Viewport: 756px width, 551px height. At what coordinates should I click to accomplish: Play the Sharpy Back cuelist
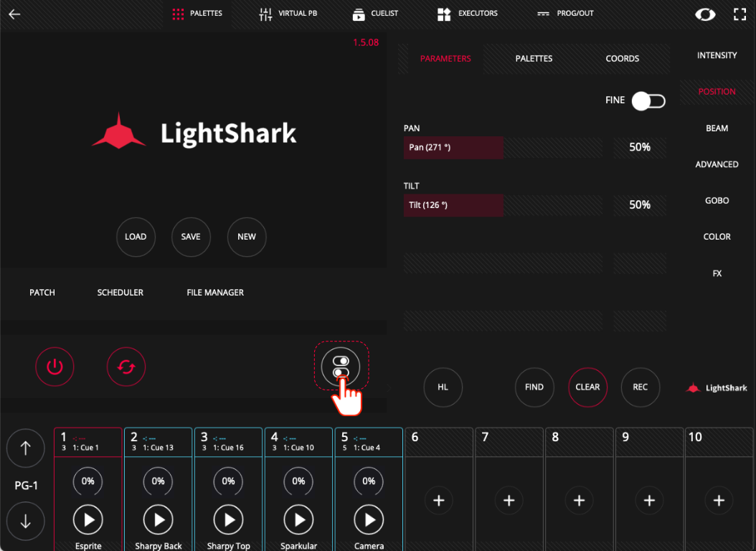click(x=158, y=519)
